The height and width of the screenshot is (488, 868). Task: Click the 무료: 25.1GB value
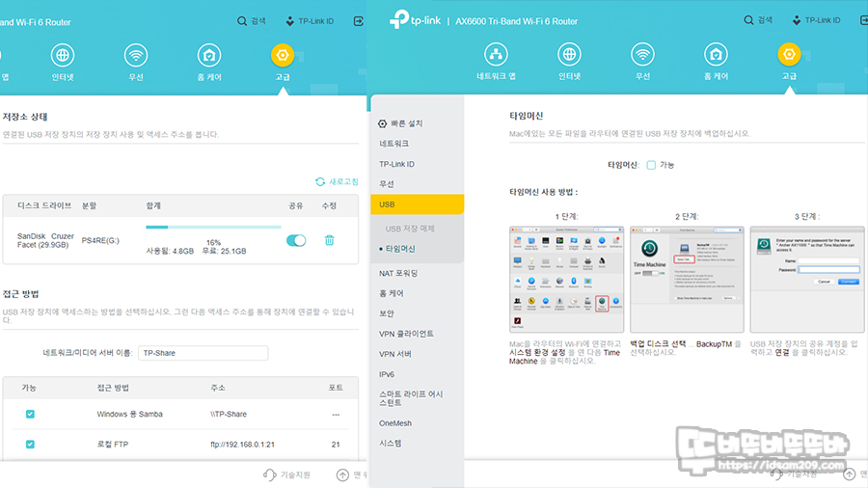[x=224, y=251]
